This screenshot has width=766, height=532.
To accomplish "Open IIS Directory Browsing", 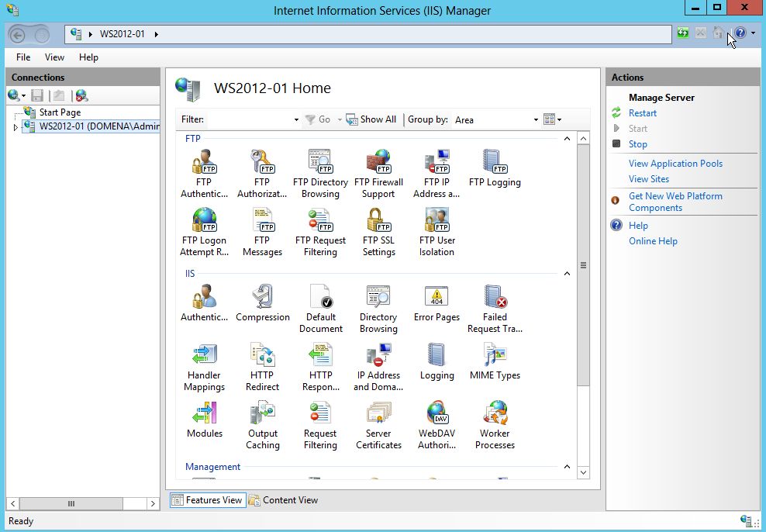I will coord(378,309).
